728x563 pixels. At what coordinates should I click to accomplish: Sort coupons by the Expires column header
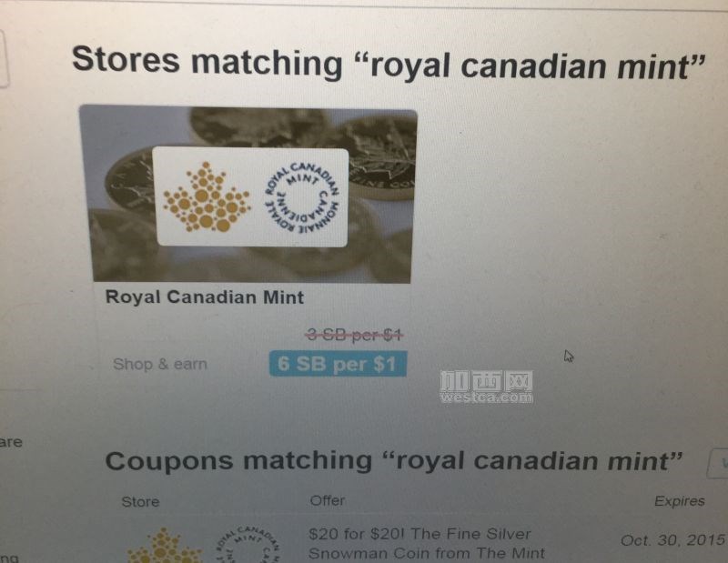click(x=679, y=501)
